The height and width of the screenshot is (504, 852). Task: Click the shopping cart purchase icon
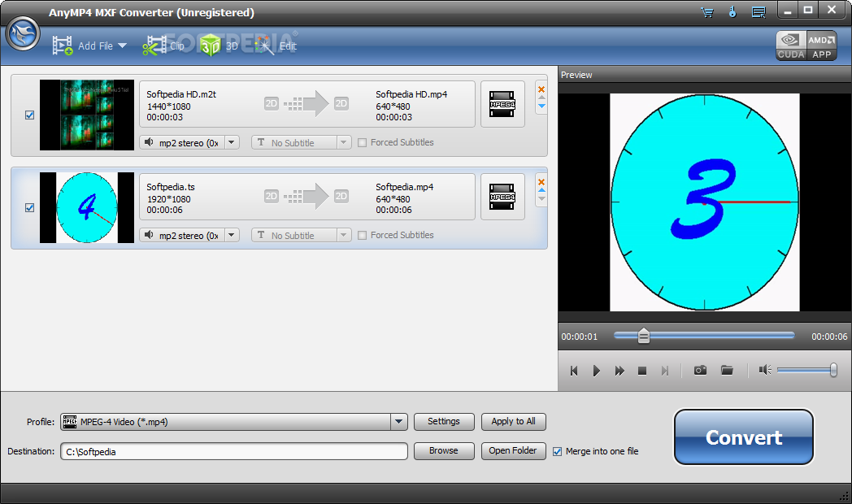[x=707, y=12]
